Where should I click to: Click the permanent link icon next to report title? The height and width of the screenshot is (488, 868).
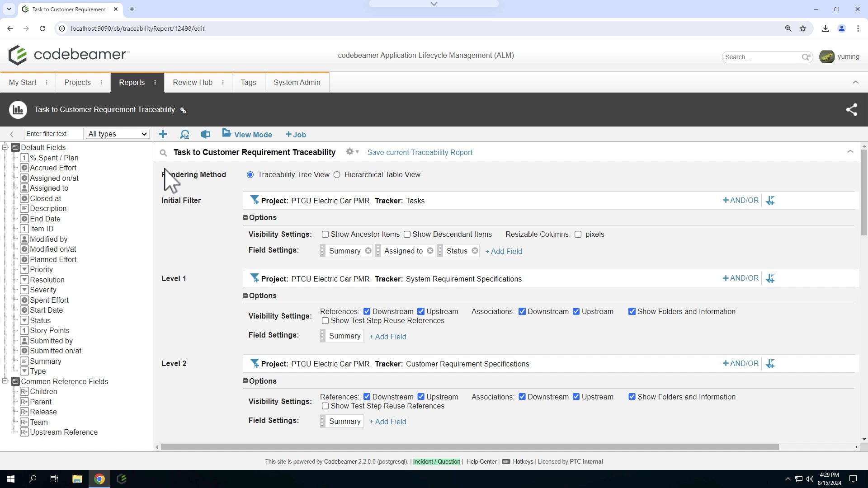tap(183, 110)
